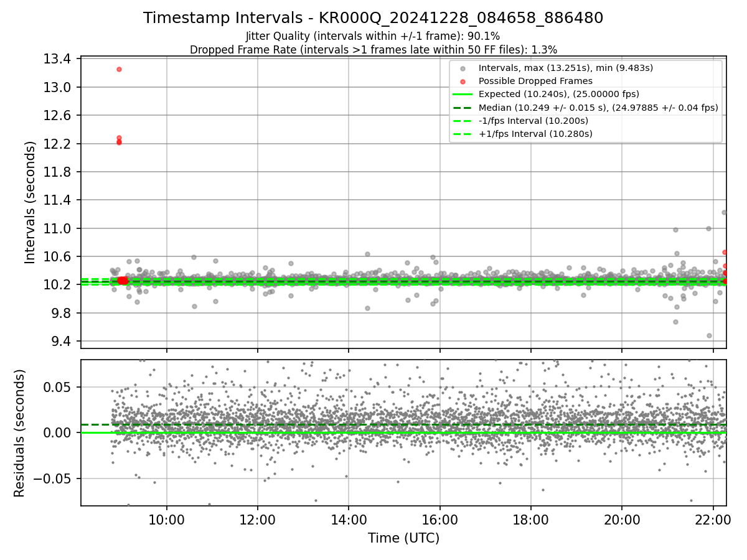Screen dimensions: 747x560
Task: Click the gray outlier point near 11.2 seconds at the right edge
Action: (x=724, y=212)
